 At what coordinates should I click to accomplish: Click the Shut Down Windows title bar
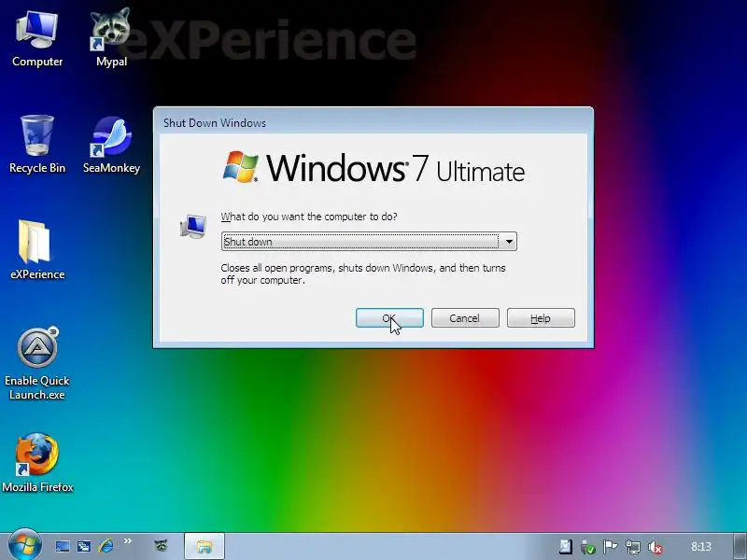click(373, 122)
